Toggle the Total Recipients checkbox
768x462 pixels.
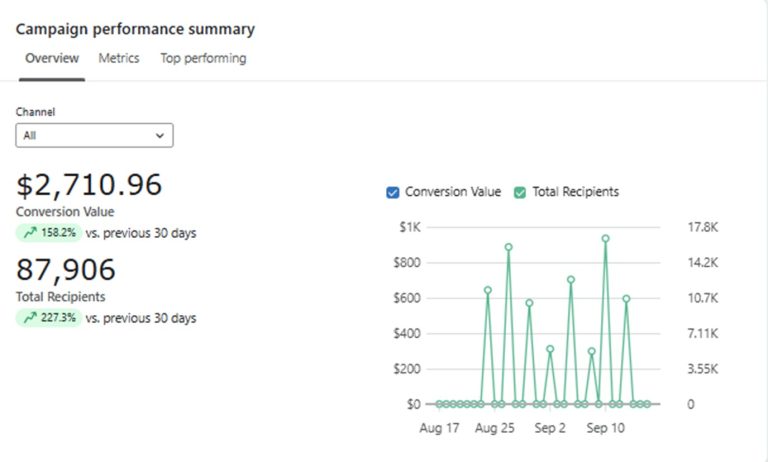click(x=520, y=192)
